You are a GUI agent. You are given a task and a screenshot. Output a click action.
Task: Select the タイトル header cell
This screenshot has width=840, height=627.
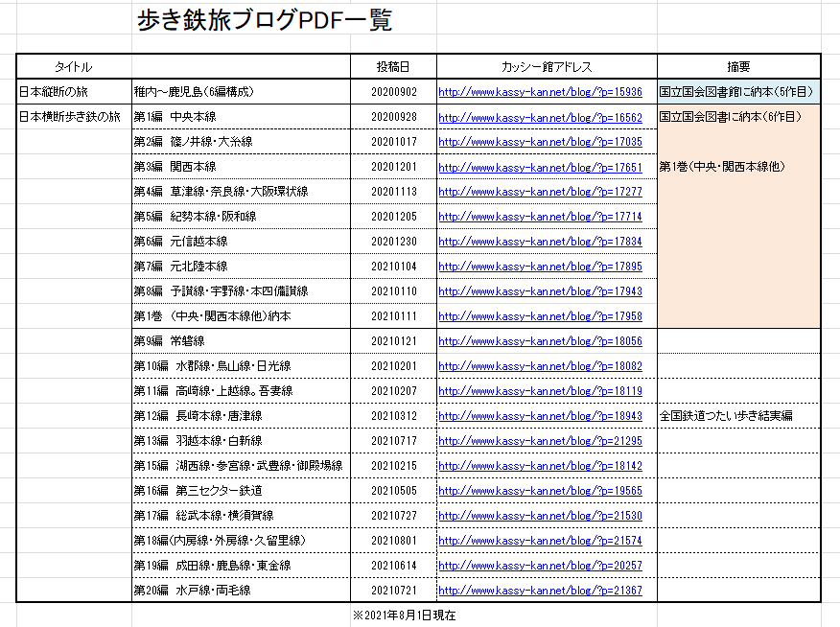74,67
